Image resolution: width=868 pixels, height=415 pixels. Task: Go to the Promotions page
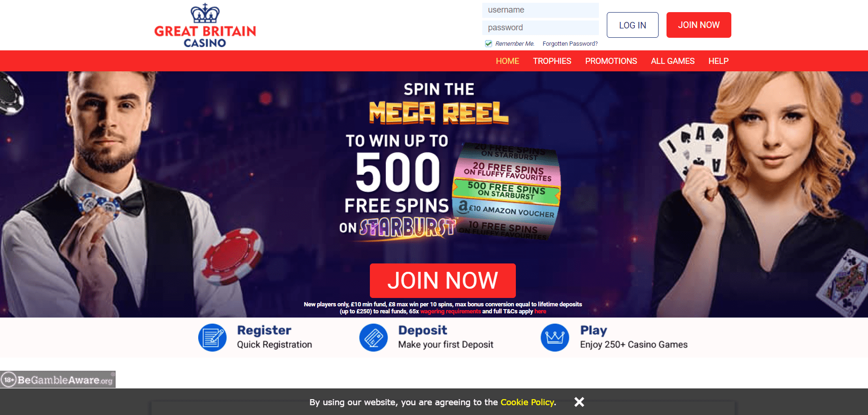611,61
